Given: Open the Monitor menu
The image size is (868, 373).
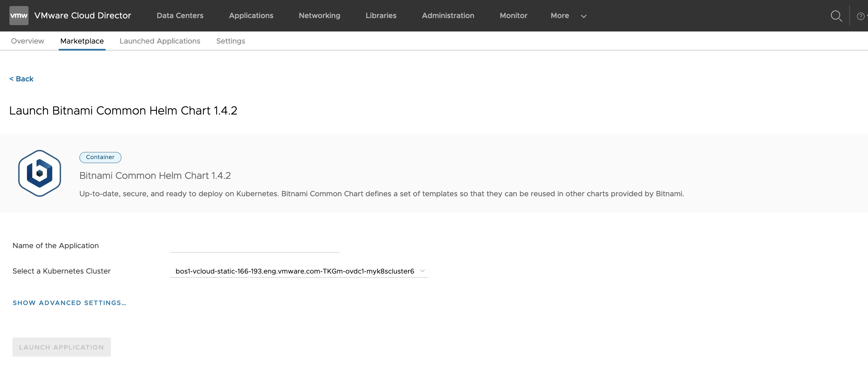Looking at the screenshot, I should (x=513, y=15).
